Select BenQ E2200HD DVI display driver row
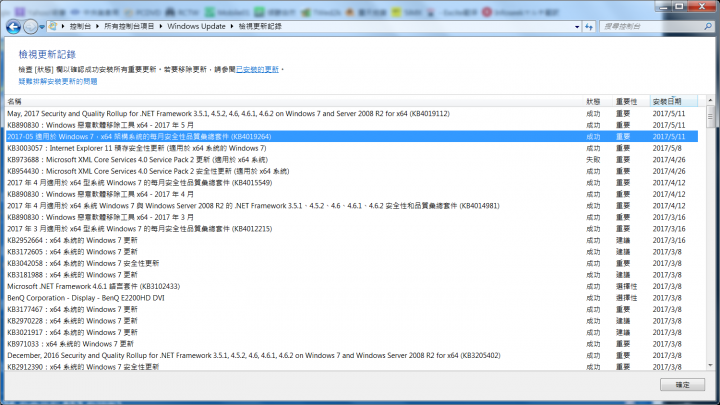Viewport: 720px width, 405px height. 352,298
